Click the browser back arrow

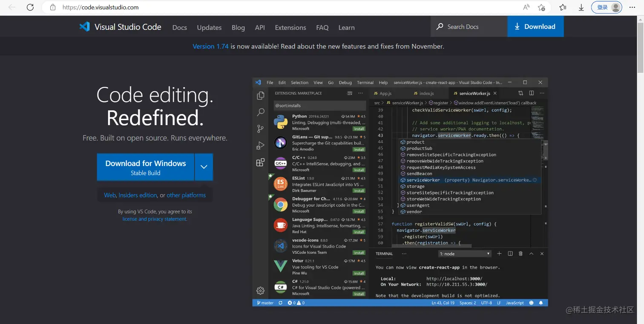[12, 7]
